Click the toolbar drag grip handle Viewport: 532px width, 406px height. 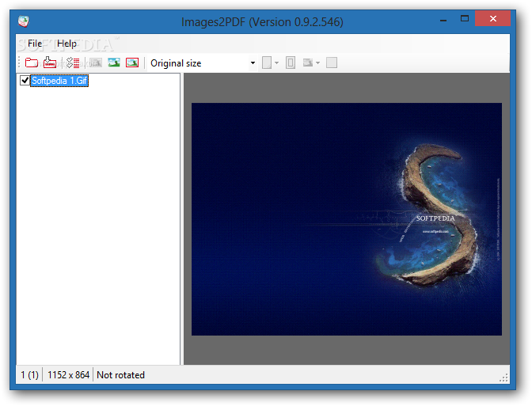coord(19,63)
